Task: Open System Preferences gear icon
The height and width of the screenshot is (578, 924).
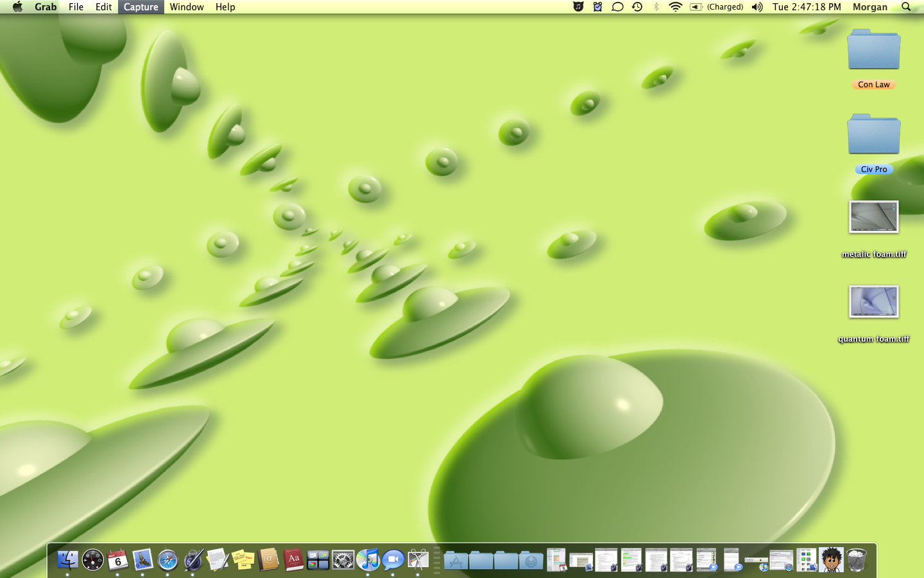Action: 343,560
